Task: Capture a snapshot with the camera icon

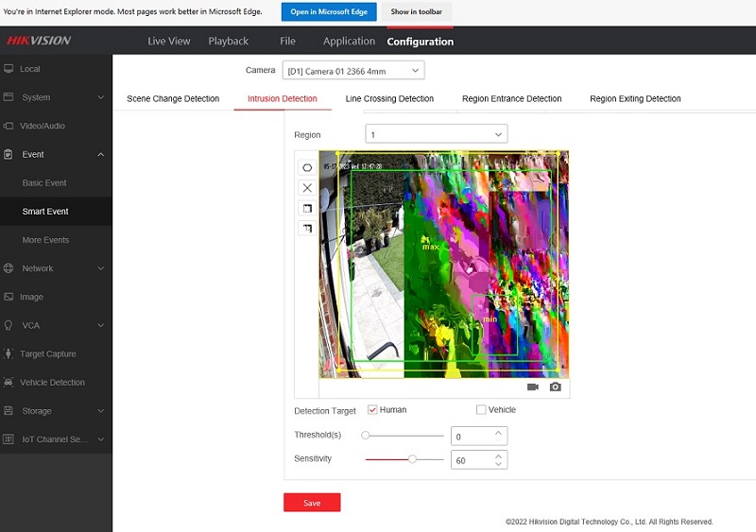Action: click(556, 386)
